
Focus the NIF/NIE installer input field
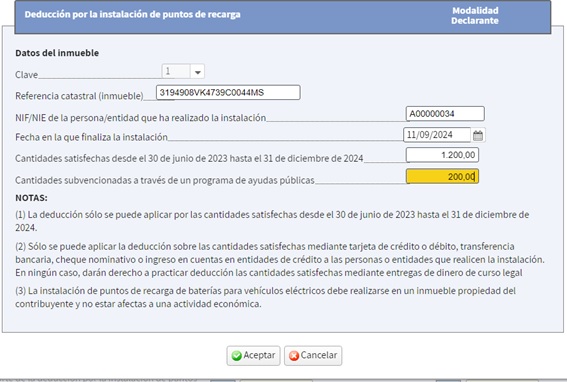click(445, 114)
